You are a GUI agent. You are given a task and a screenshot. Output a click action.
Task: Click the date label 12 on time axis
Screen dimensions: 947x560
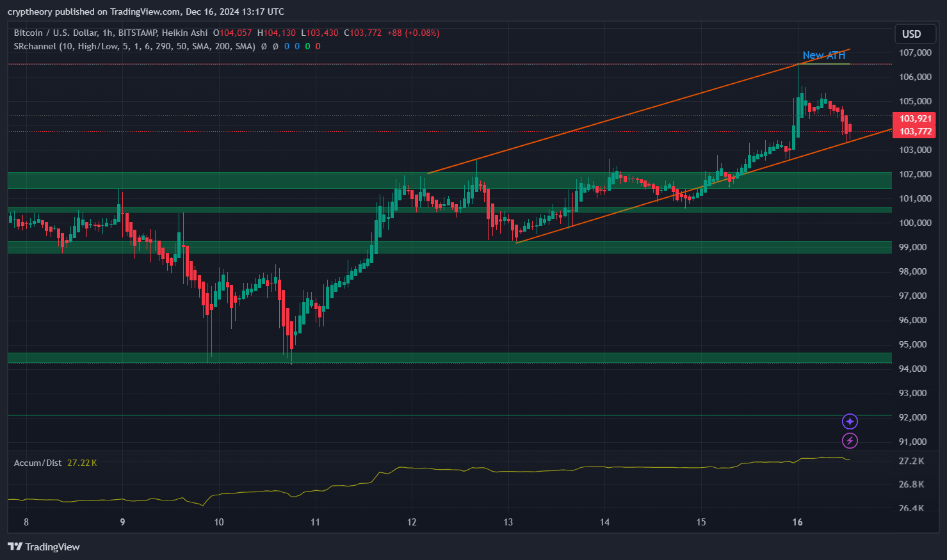pos(412,522)
